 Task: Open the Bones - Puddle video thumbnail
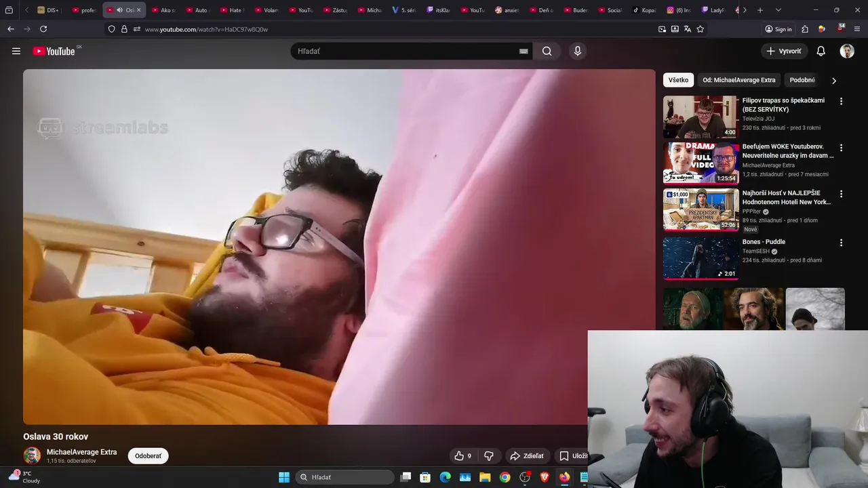point(701,258)
